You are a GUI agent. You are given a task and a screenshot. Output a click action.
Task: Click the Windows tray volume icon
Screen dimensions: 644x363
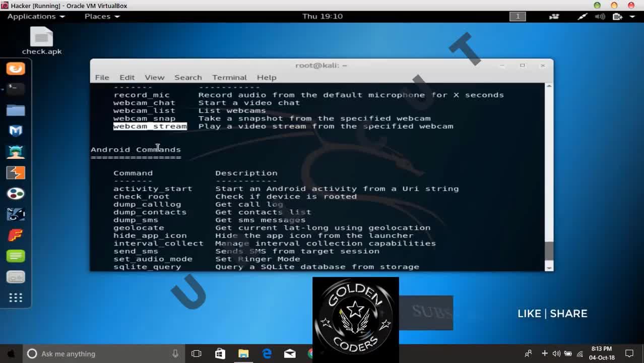(x=556, y=353)
